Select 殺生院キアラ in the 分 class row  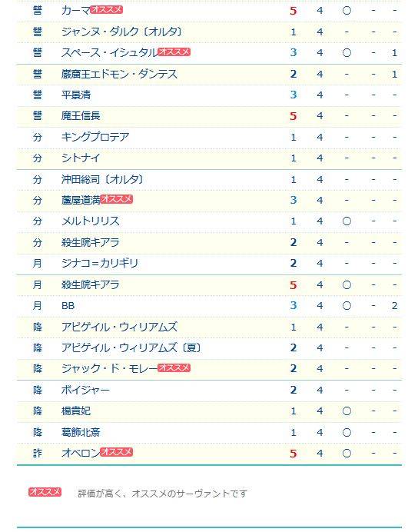(x=91, y=243)
